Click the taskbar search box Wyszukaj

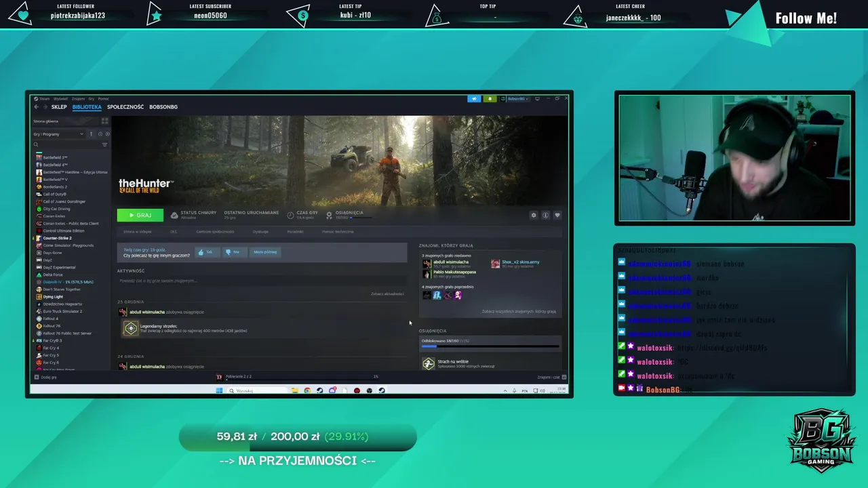(x=257, y=390)
